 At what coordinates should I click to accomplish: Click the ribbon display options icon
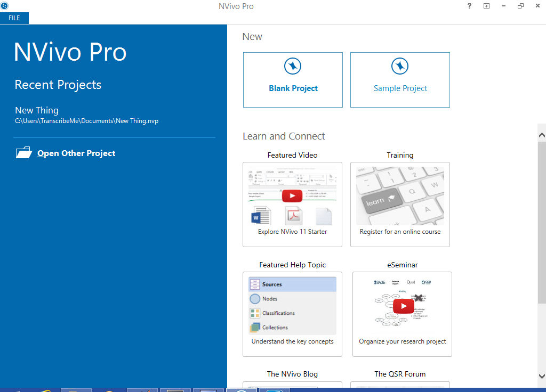coord(486,6)
